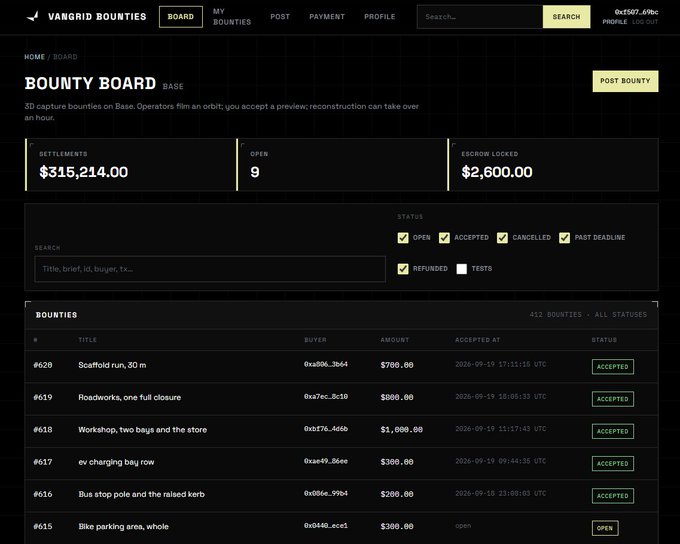680x544 pixels.
Task: Click the $1,000.00 amount cell
Action: (402, 430)
